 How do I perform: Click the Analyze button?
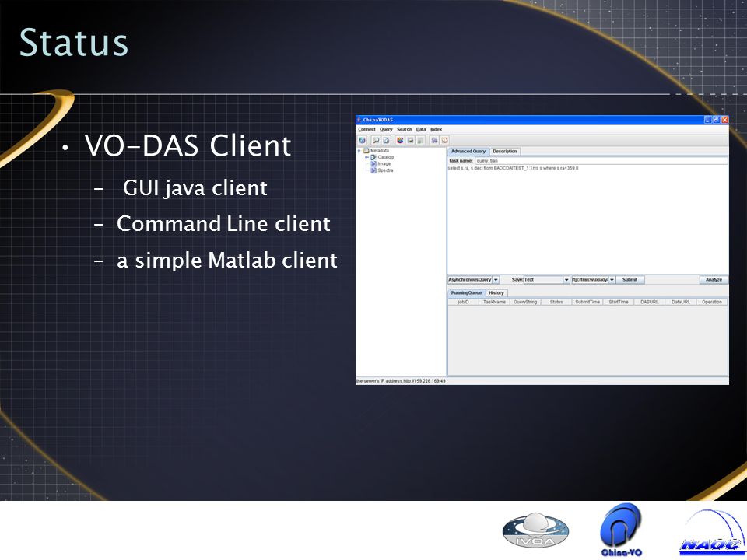coord(714,280)
